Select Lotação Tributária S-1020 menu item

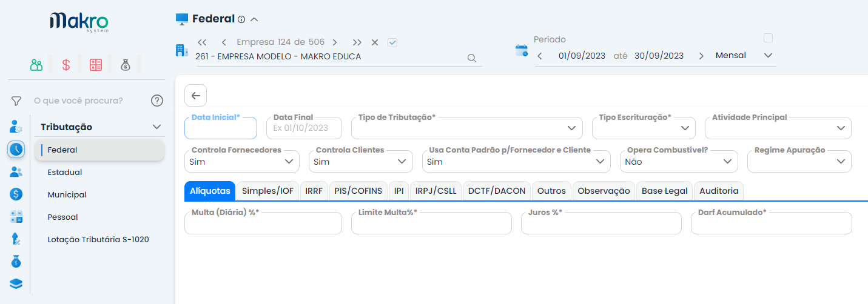[99, 239]
